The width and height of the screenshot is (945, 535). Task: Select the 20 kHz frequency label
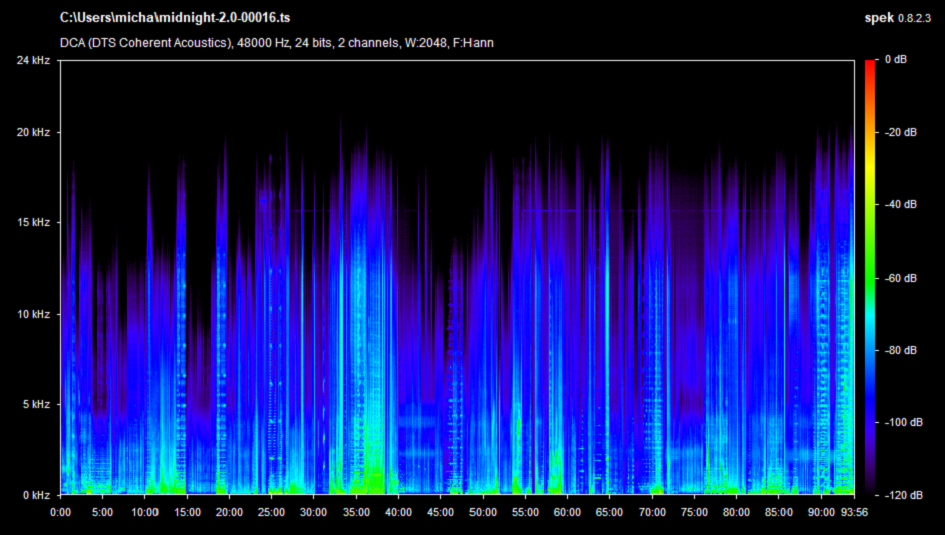click(x=34, y=133)
